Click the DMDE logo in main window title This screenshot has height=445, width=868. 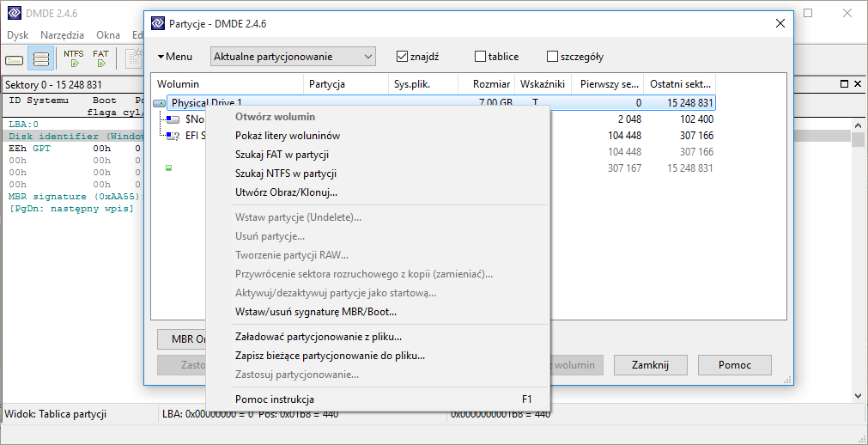14,13
